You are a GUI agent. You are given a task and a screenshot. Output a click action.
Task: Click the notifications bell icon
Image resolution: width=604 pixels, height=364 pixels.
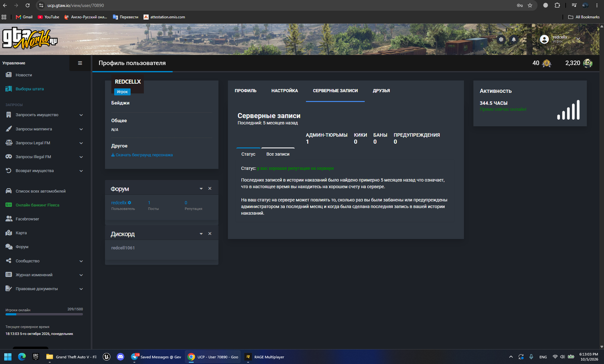[x=514, y=40]
